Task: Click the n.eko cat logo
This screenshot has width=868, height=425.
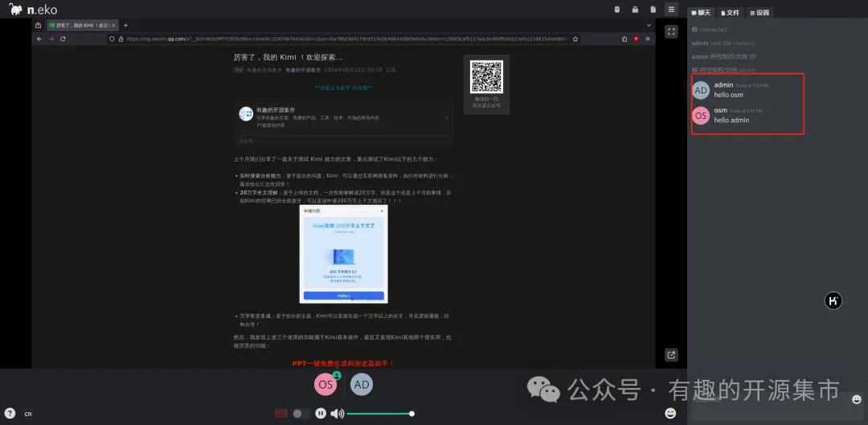Action: click(15, 9)
